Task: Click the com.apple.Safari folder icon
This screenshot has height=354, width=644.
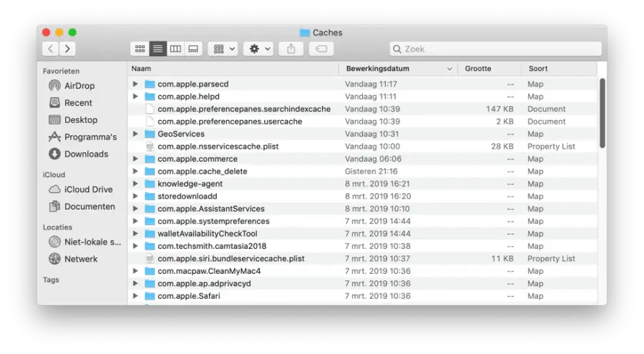Action: [x=150, y=296]
